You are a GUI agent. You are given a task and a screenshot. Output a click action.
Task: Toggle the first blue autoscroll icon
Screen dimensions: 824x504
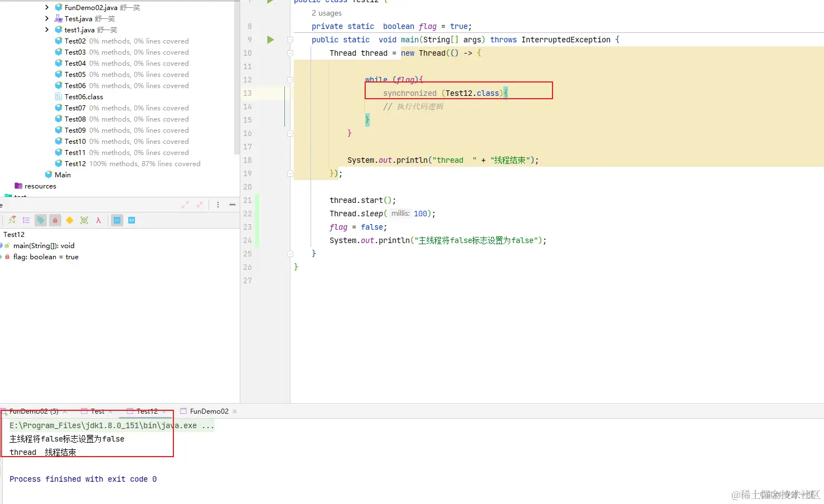117,220
